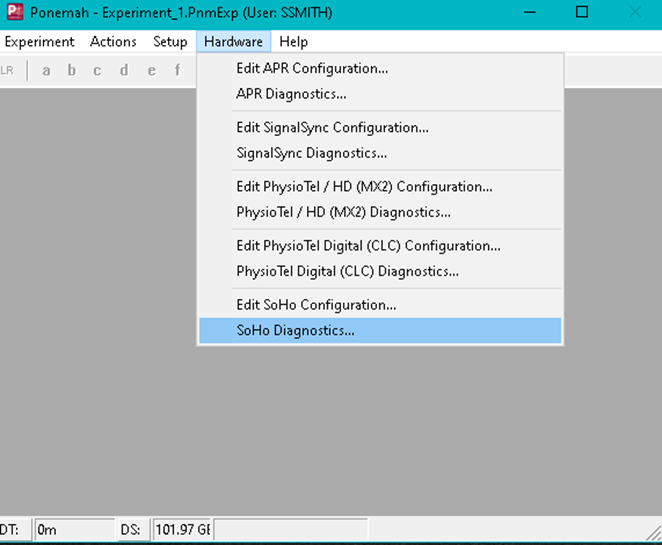662x545 pixels.
Task: Open PhysioTel / HD (MX2) Diagnostics
Action: click(x=343, y=212)
